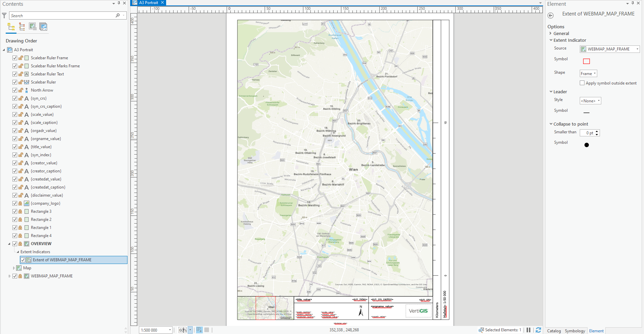The width and height of the screenshot is (644, 334).
Task: Open the Leader Style dropdown
Action: pyautogui.click(x=599, y=100)
